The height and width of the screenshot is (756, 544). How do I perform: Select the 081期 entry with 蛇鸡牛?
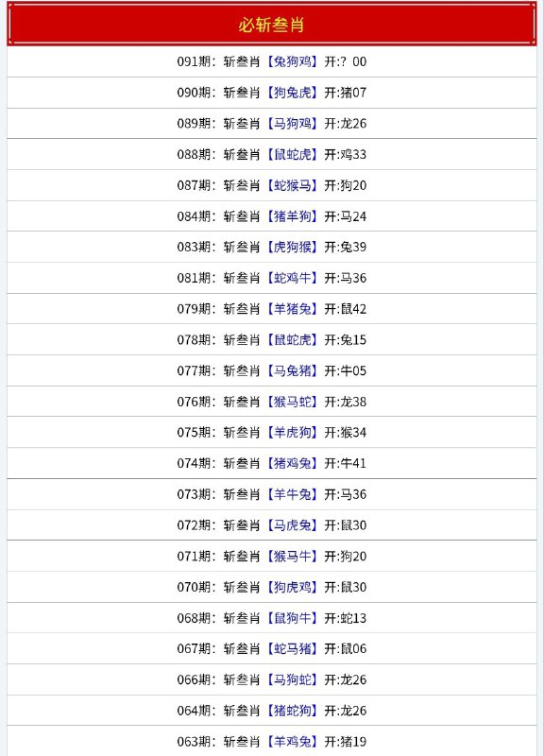point(272,278)
